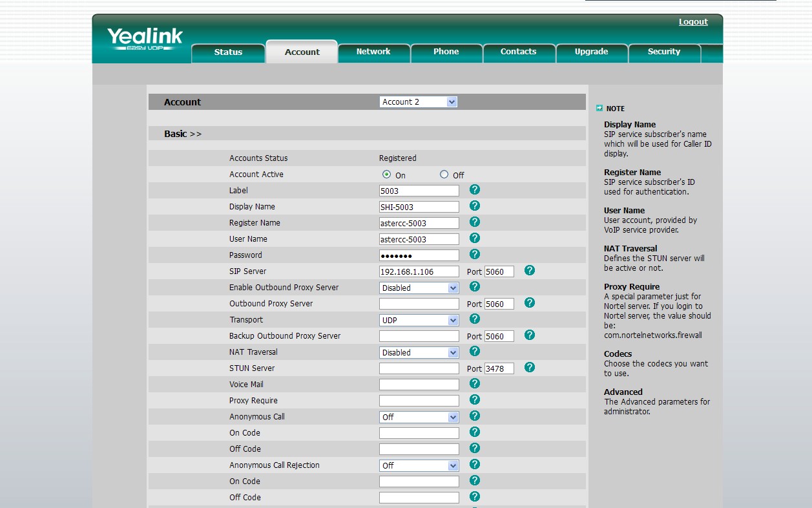Click the help icon beside Display Name
Screen dimensions: 812x508
pos(474,206)
